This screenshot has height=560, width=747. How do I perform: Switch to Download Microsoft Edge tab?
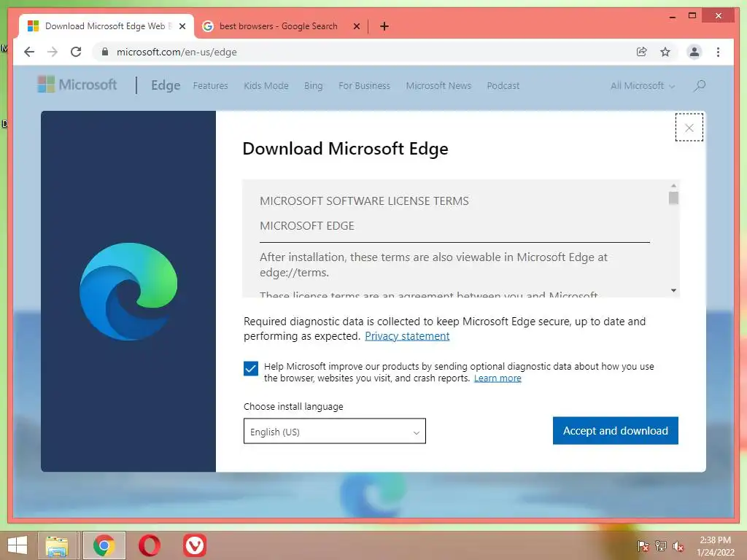105,26
